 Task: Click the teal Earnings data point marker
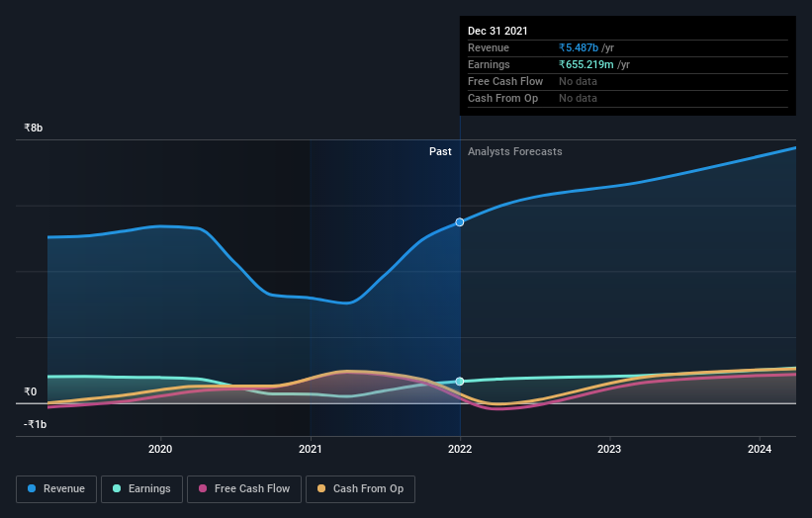[x=460, y=382]
